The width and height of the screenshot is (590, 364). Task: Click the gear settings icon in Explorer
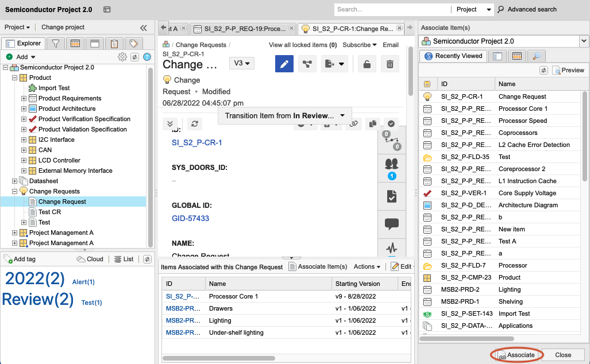(x=122, y=57)
